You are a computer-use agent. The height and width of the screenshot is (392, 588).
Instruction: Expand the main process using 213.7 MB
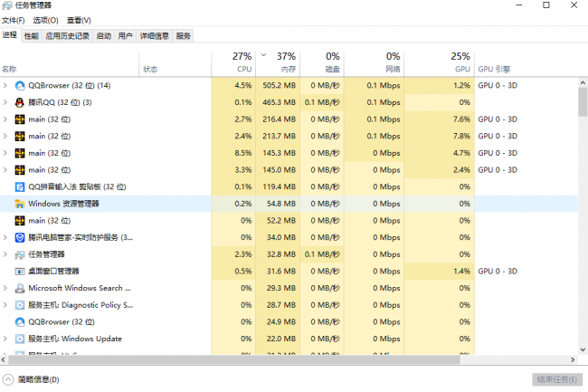coord(5,136)
